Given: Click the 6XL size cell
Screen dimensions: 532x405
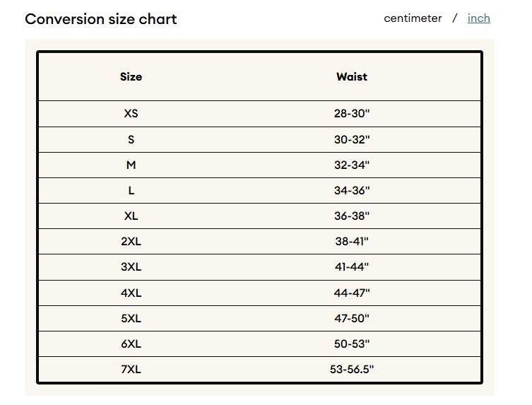Looking at the screenshot, I should pyautogui.click(x=131, y=344).
